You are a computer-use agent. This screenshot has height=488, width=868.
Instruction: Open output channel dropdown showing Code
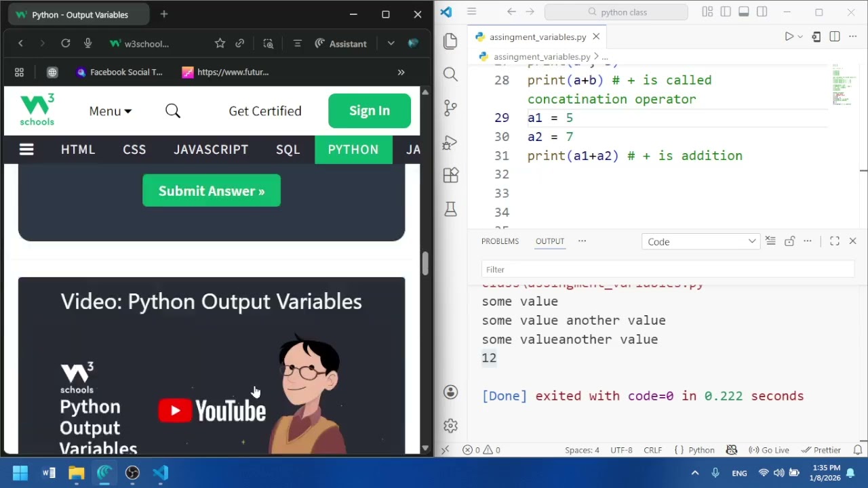point(701,241)
